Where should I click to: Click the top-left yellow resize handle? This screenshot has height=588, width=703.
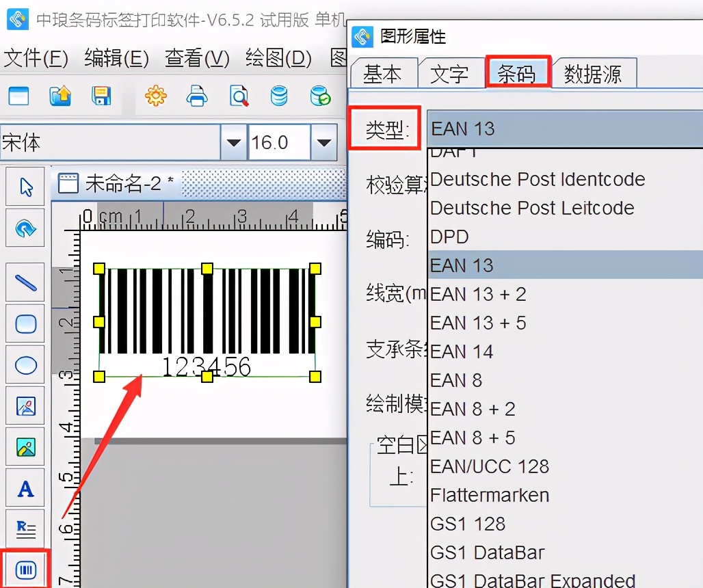point(99,269)
